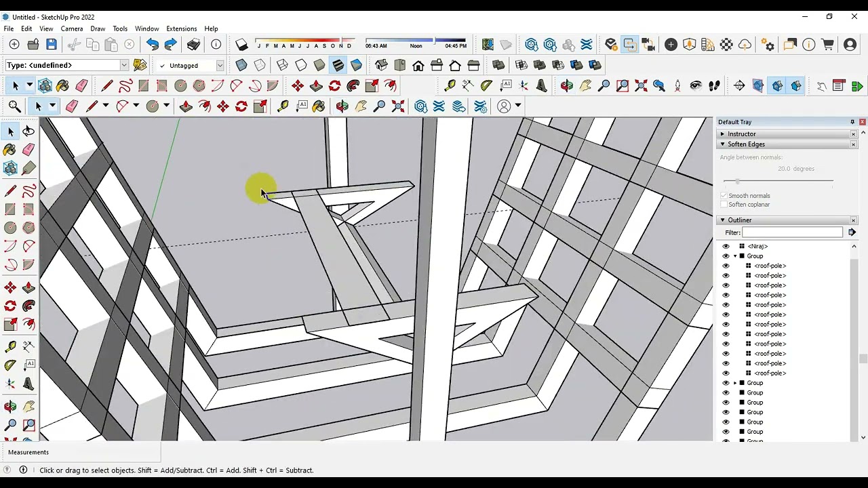The image size is (868, 488).
Task: Switch to the Front view house icon
Action: (418, 66)
